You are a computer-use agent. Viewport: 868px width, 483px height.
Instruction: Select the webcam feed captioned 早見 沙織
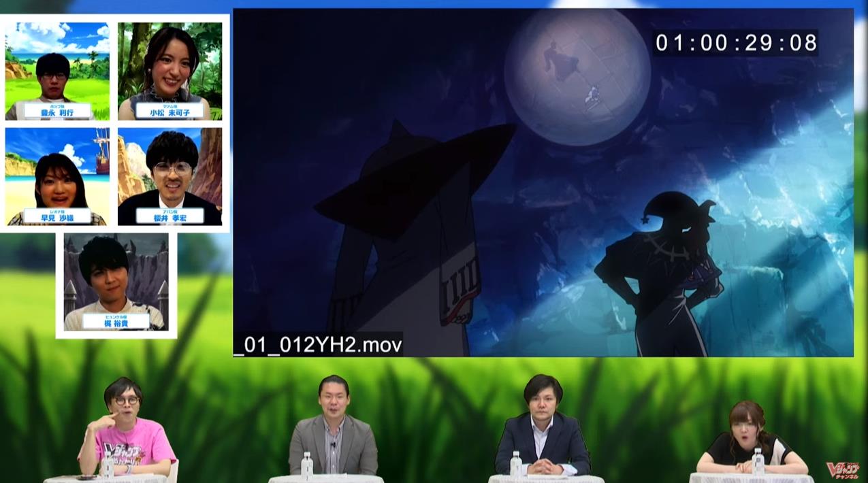[x=57, y=176]
